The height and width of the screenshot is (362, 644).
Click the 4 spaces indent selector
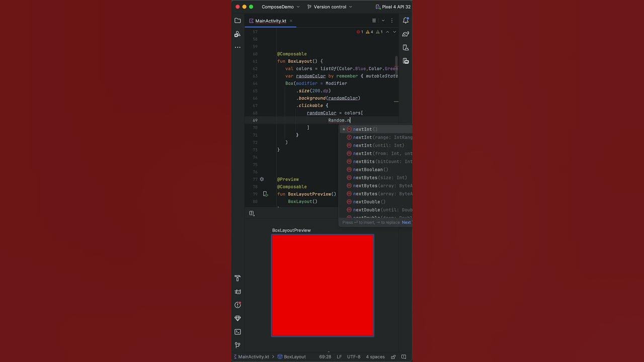tap(375, 357)
